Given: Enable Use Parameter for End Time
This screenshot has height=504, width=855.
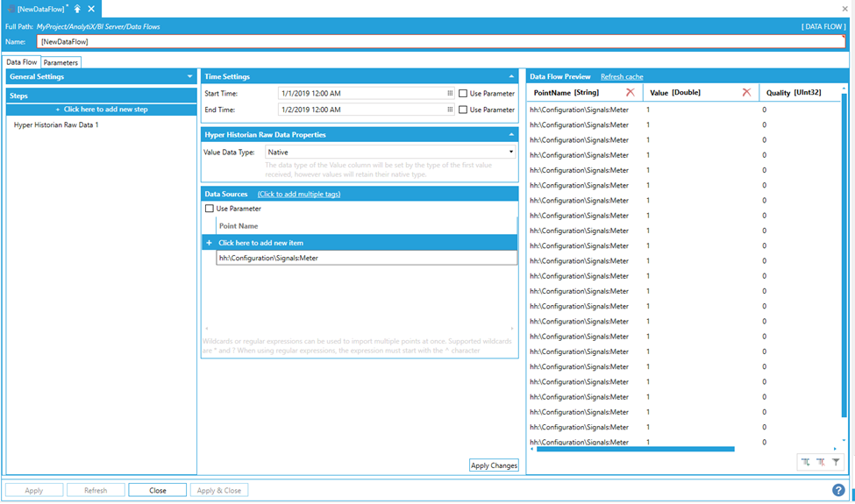Looking at the screenshot, I should pyautogui.click(x=463, y=110).
